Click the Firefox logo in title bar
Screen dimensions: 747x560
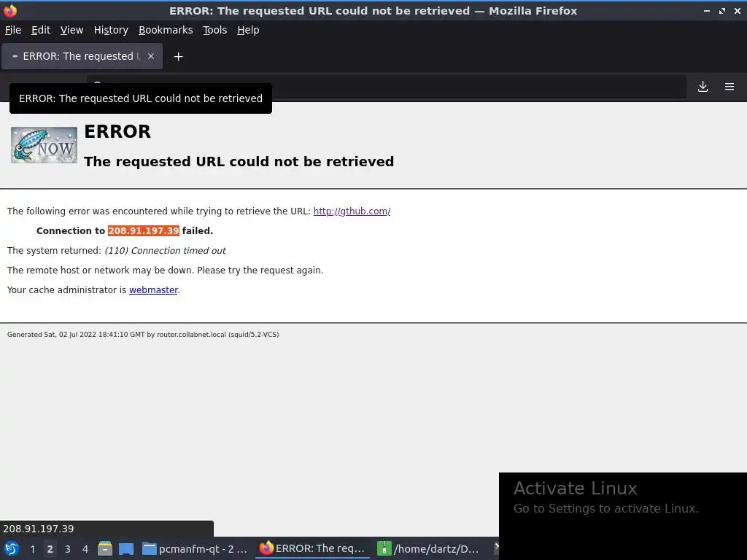coord(10,10)
